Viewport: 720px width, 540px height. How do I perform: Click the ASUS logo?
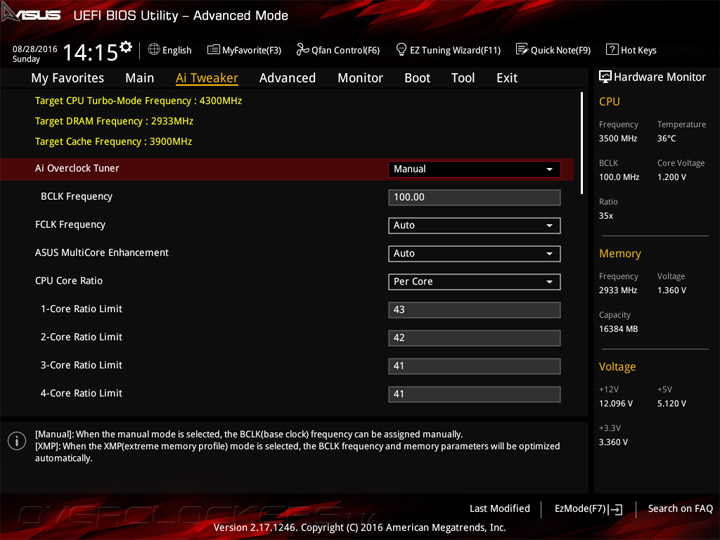pyautogui.click(x=31, y=13)
